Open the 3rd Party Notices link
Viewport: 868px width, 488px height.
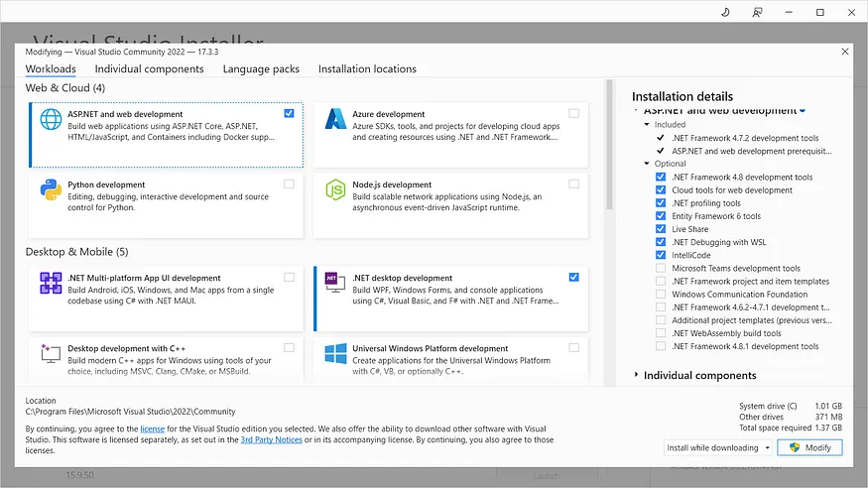tap(271, 438)
